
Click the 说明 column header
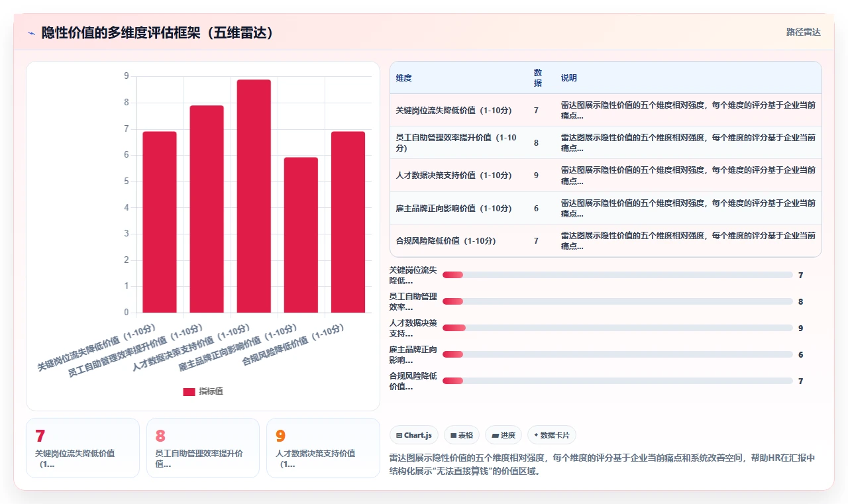click(569, 77)
